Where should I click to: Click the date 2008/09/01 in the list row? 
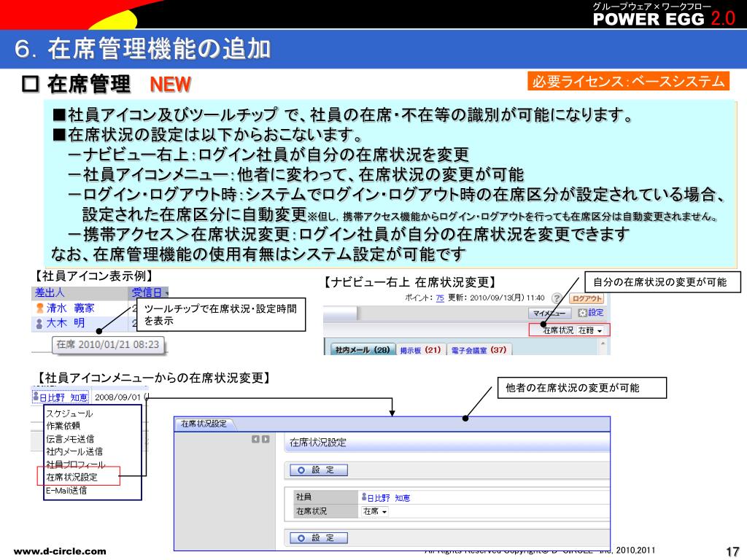point(117,397)
